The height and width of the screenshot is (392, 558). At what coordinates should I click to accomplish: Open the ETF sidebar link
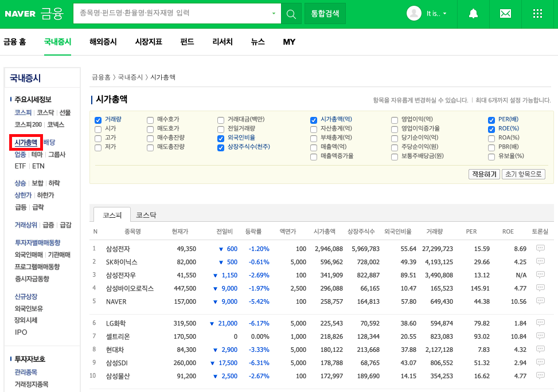20,166
